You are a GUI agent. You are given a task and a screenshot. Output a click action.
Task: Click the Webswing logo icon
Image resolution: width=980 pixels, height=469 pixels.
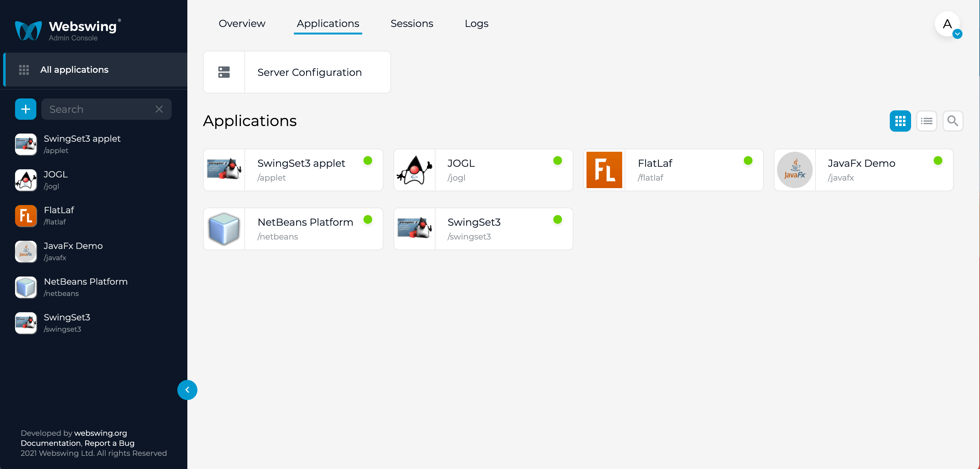(28, 30)
